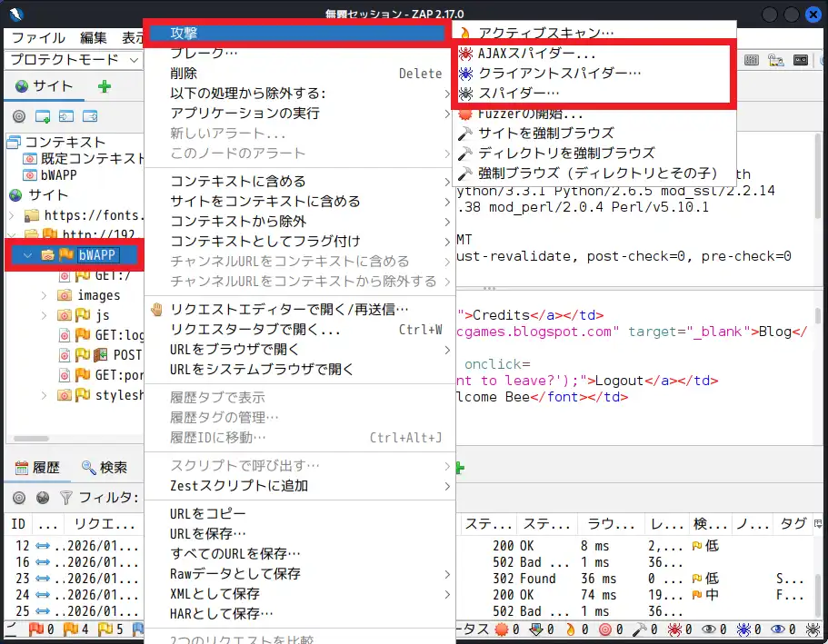Click the red flag alert count in status bar
Viewport: 828px width, 644px height.
[37, 629]
